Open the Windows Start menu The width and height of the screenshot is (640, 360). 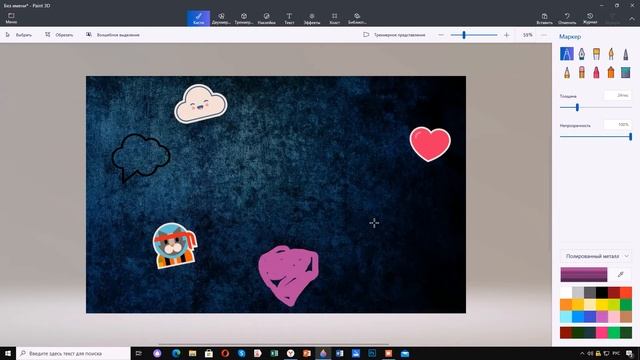tap(8, 353)
